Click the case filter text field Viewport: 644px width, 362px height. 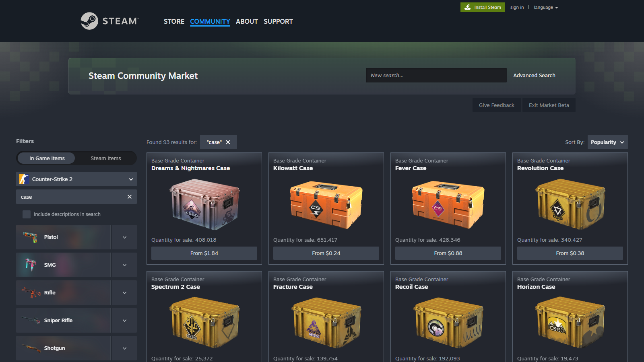(x=76, y=197)
